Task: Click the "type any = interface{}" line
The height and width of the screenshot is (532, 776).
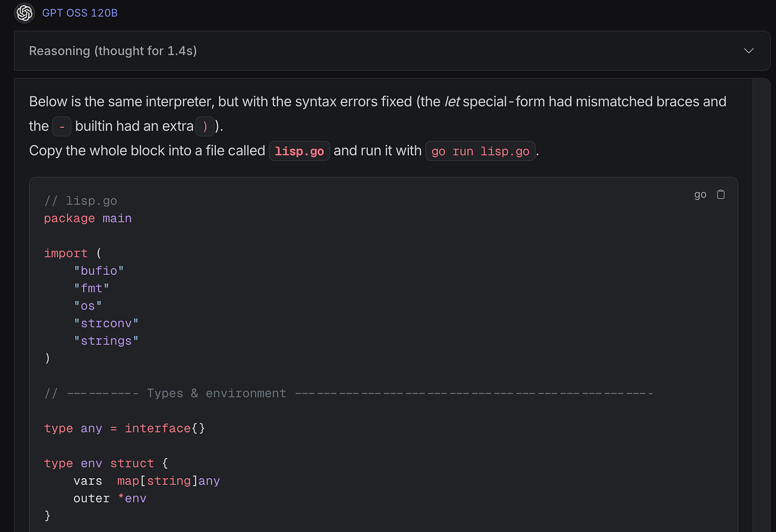Action: coord(124,428)
